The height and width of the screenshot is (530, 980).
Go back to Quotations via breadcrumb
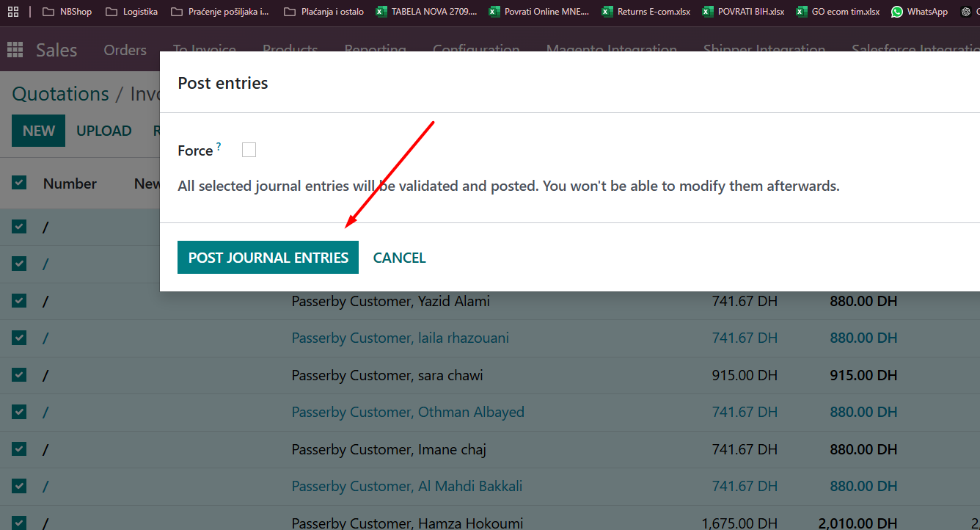pyautogui.click(x=60, y=94)
